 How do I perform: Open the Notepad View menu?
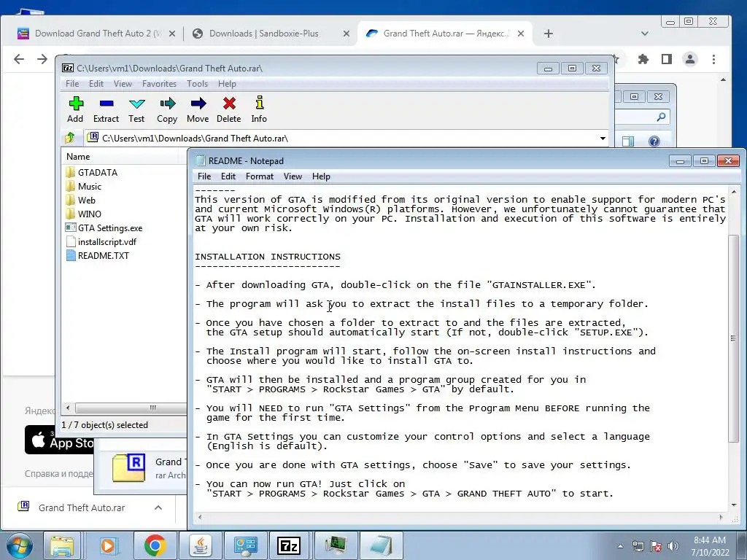pyautogui.click(x=293, y=176)
